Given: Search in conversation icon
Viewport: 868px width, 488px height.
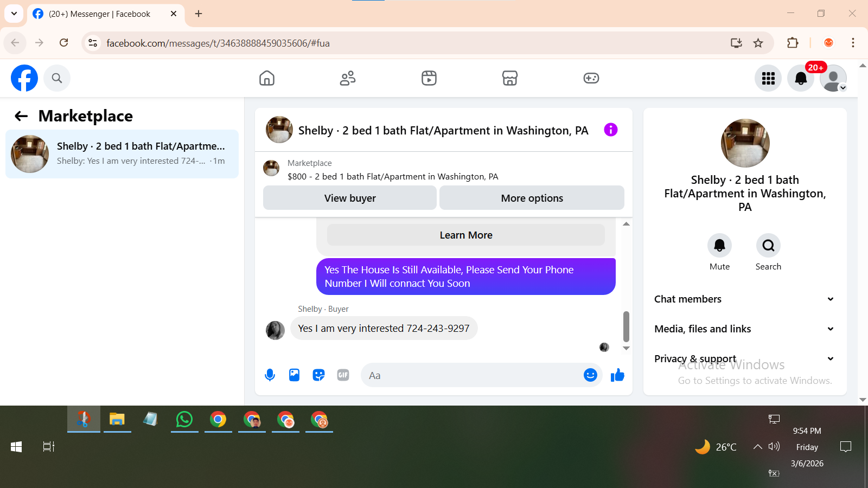Looking at the screenshot, I should point(768,246).
